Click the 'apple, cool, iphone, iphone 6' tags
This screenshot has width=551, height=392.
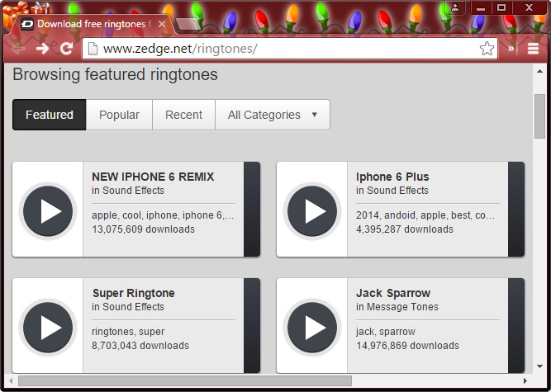tap(163, 215)
